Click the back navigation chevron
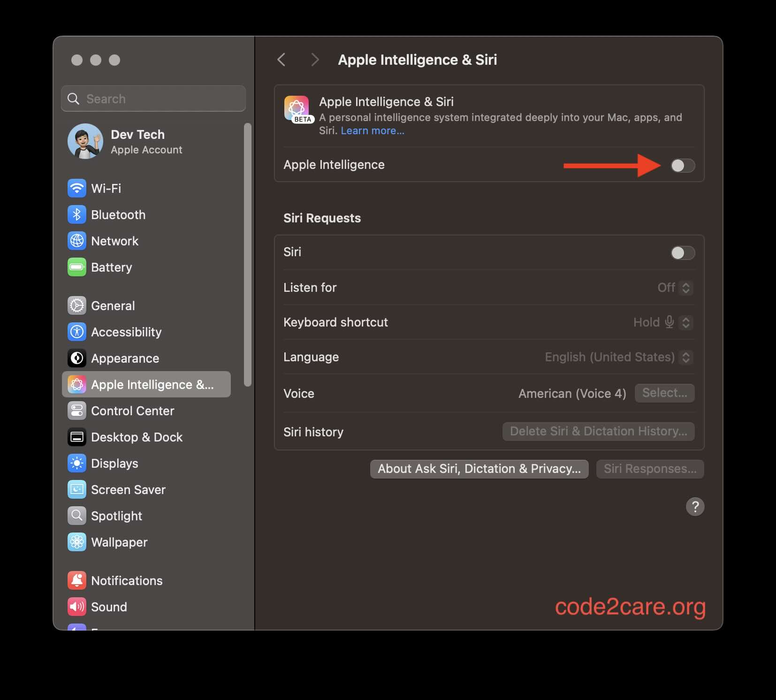The height and width of the screenshot is (700, 776). 281,60
